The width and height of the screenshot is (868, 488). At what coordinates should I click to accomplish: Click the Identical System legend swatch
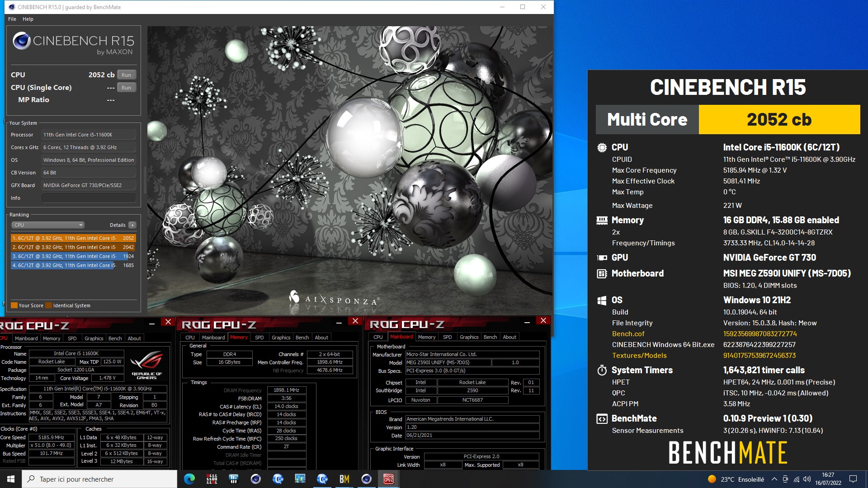coord(49,305)
